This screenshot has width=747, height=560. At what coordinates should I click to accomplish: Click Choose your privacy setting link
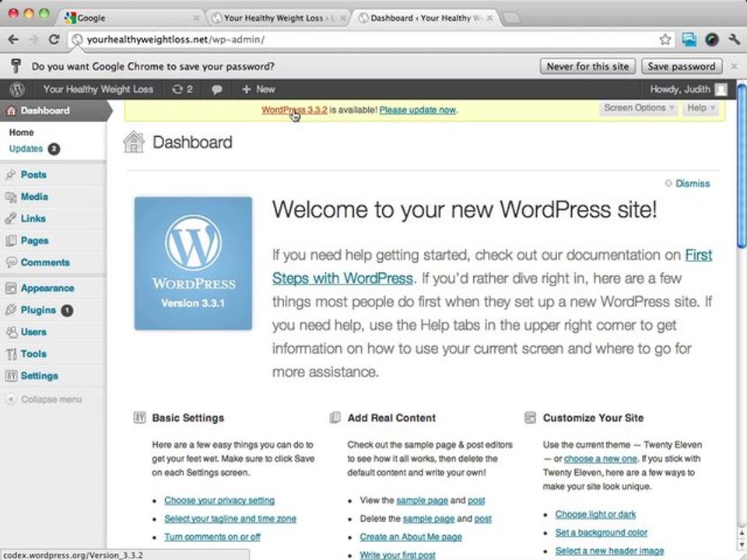click(219, 500)
